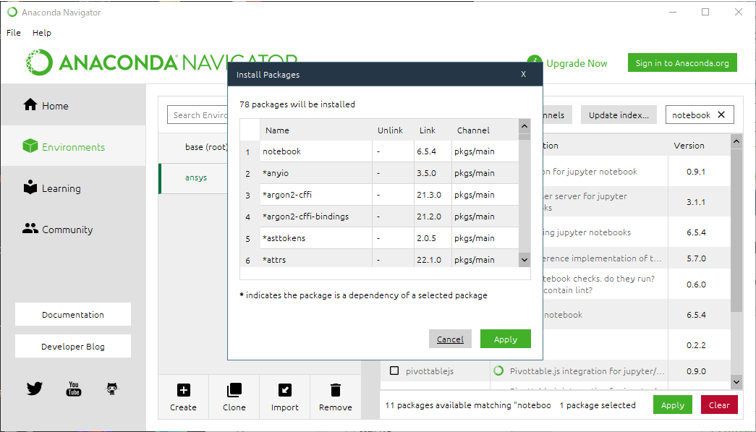Click the Remove environment trash icon

(x=335, y=390)
